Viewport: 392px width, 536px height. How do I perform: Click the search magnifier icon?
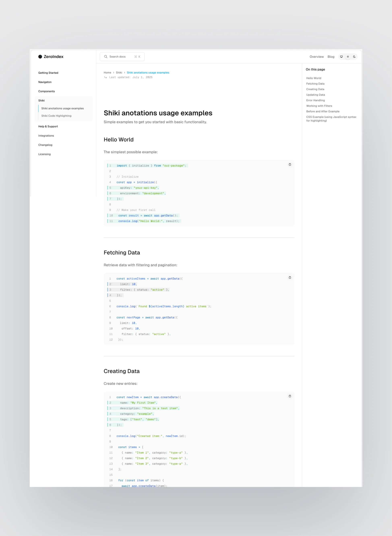point(106,56)
